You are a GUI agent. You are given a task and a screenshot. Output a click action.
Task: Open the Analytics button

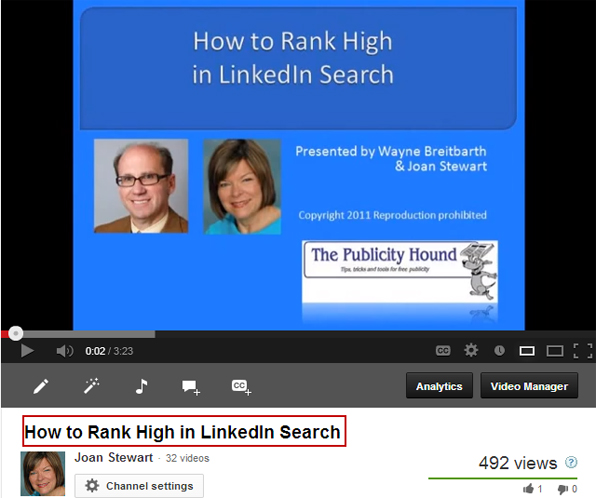click(x=439, y=385)
